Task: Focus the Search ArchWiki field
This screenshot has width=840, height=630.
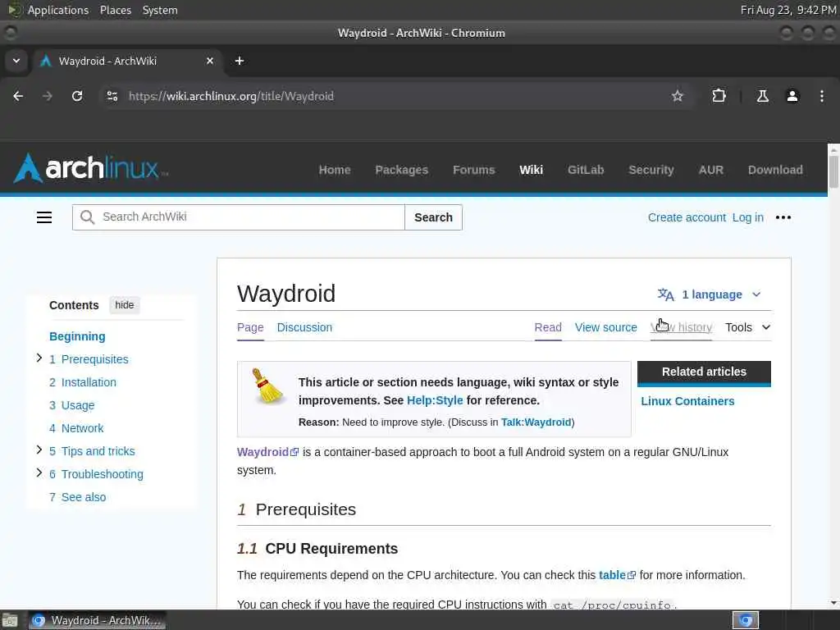Action: pyautogui.click(x=239, y=217)
